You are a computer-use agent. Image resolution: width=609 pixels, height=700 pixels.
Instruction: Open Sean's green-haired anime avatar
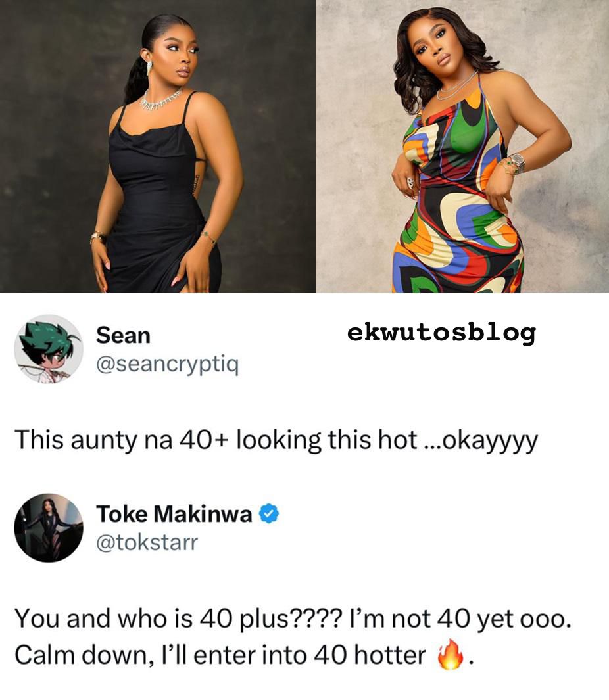point(49,349)
